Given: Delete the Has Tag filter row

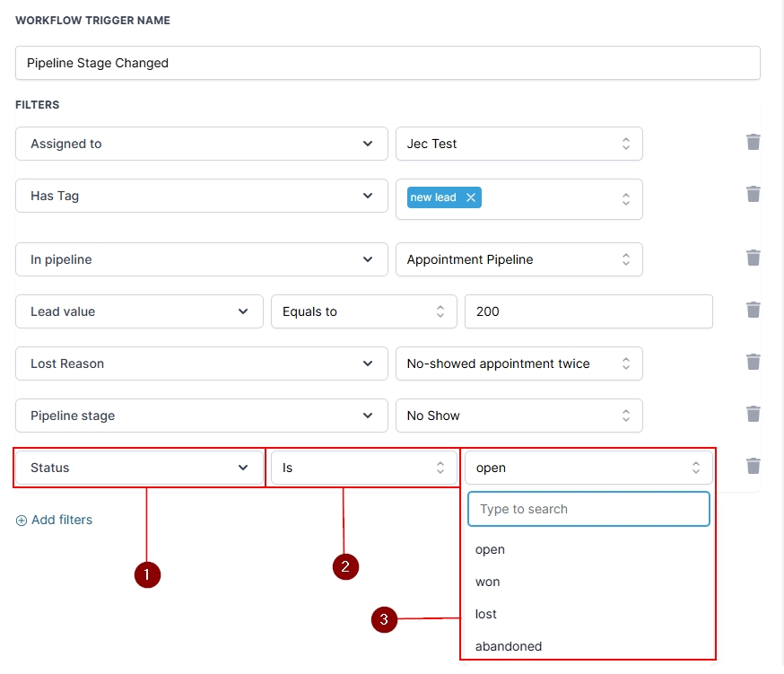Looking at the screenshot, I should pyautogui.click(x=754, y=195).
